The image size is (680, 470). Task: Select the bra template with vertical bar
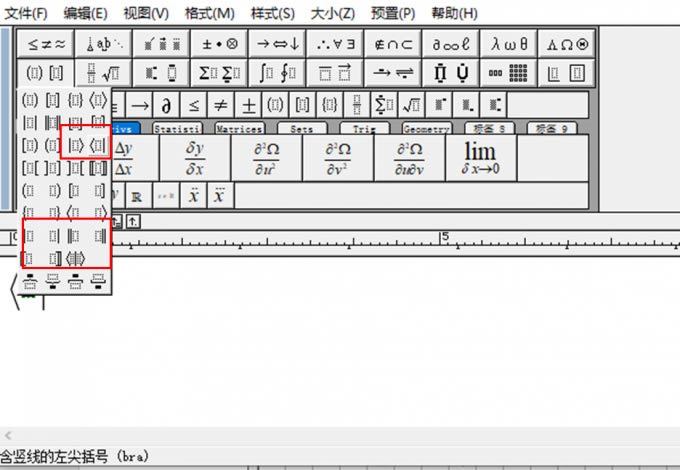pos(97,145)
